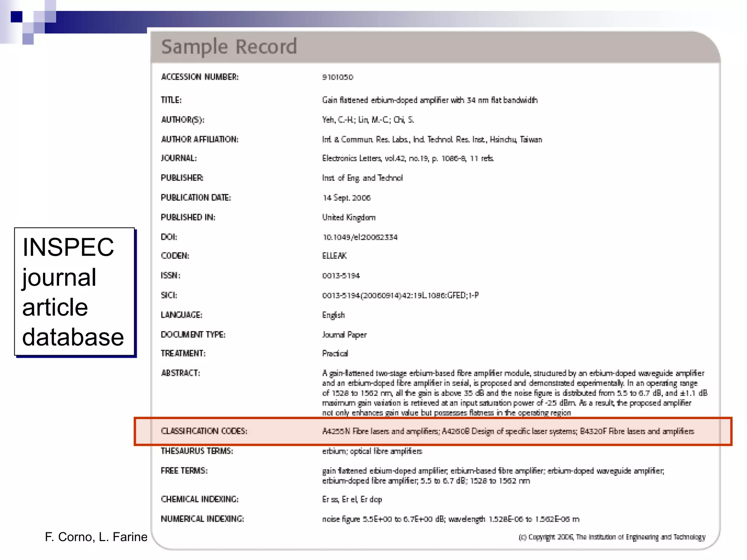Screen dimensions: 747x560
Task: Click the copyright 2006 IET notice
Action: tap(612, 537)
